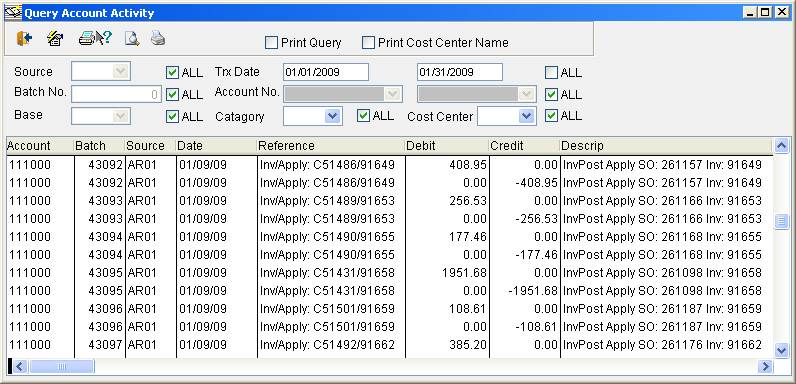Open print preview magnifier icon

click(x=132, y=39)
